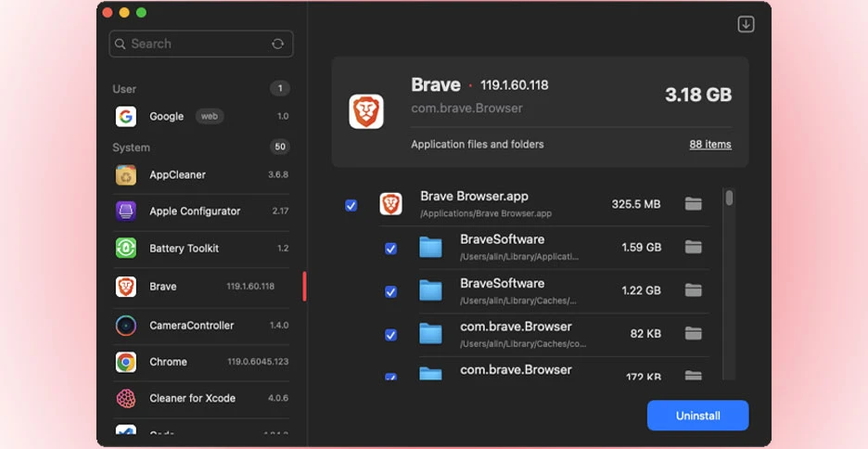This screenshot has height=449, width=868.
Task: Click the Google app icon in sidebar
Action: point(126,116)
